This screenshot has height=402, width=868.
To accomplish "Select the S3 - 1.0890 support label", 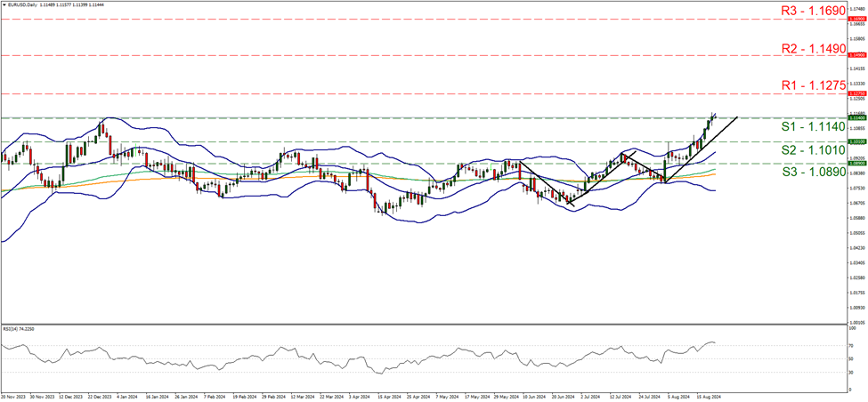I will [x=814, y=172].
